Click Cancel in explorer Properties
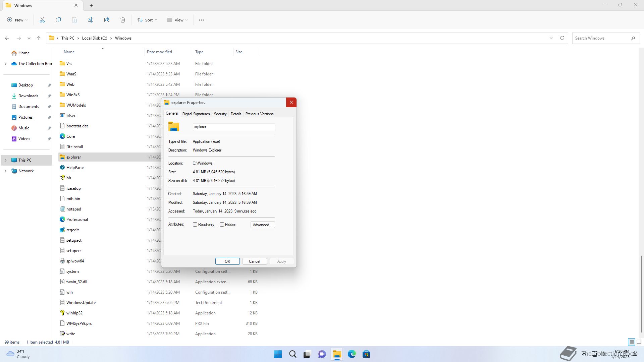This screenshot has width=644, height=362. (254, 261)
